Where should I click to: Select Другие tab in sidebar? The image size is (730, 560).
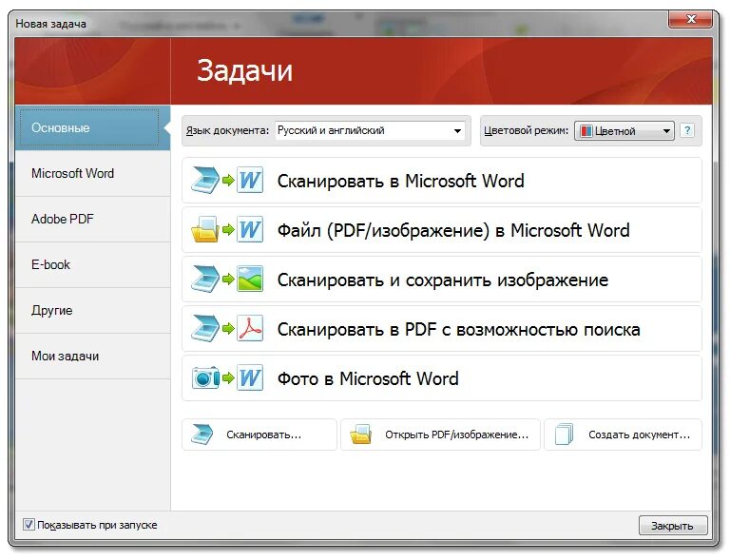click(92, 311)
